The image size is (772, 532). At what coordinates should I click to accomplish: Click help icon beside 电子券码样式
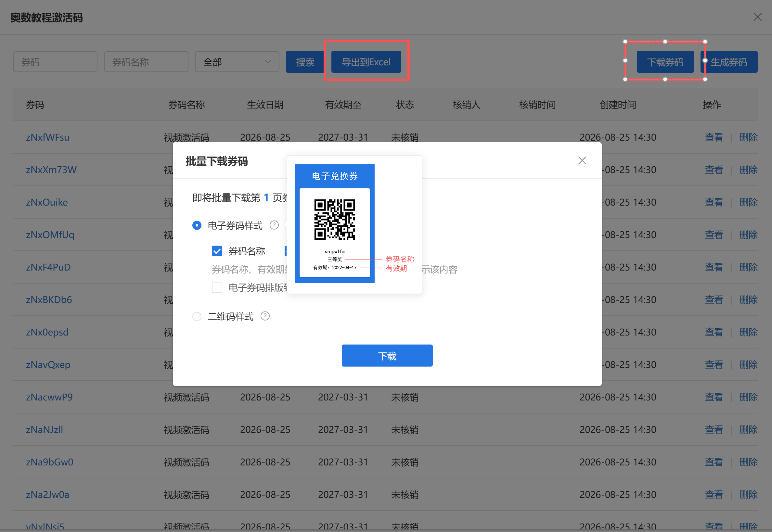[x=274, y=225]
